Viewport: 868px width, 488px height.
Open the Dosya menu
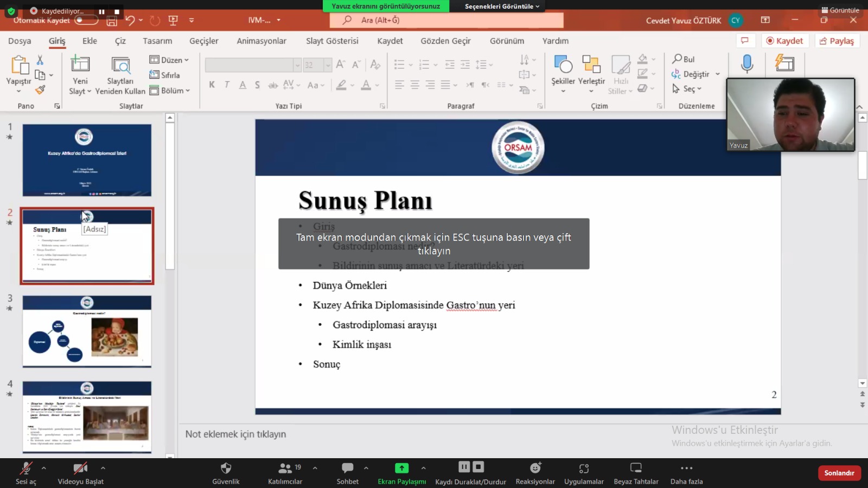20,41
